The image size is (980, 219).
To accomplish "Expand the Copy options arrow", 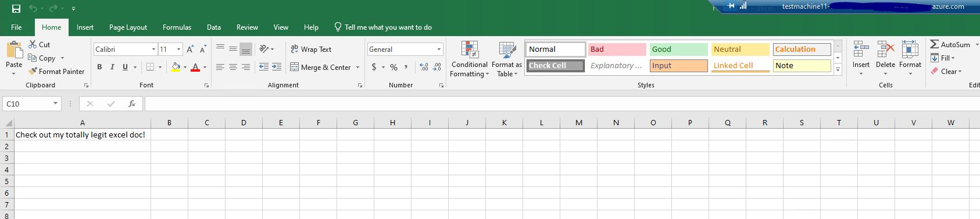I will (x=62, y=58).
